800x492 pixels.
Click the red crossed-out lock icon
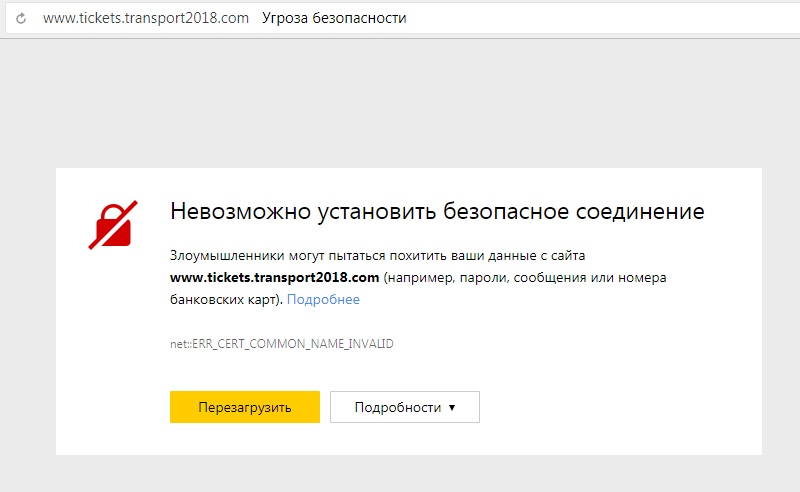pyautogui.click(x=112, y=223)
